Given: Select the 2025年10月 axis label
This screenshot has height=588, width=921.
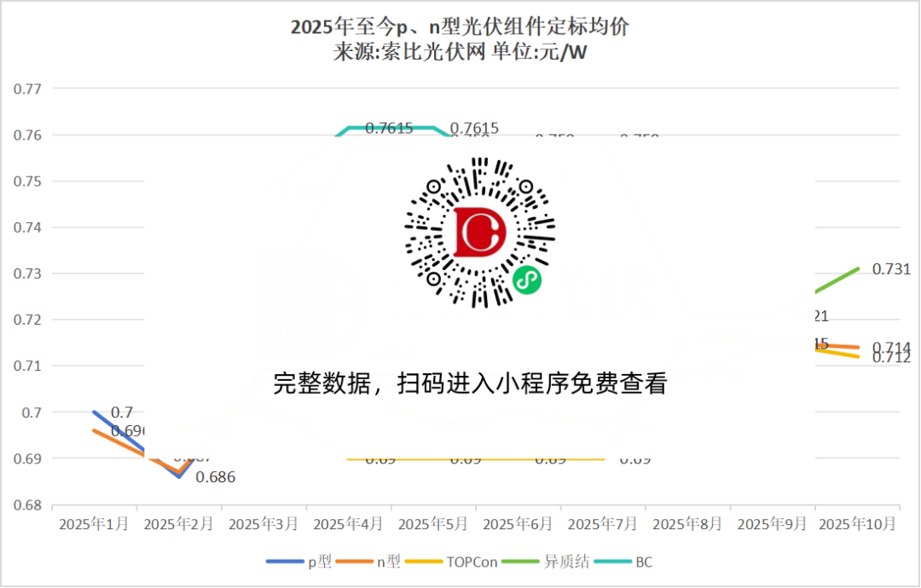Looking at the screenshot, I should click(858, 523).
